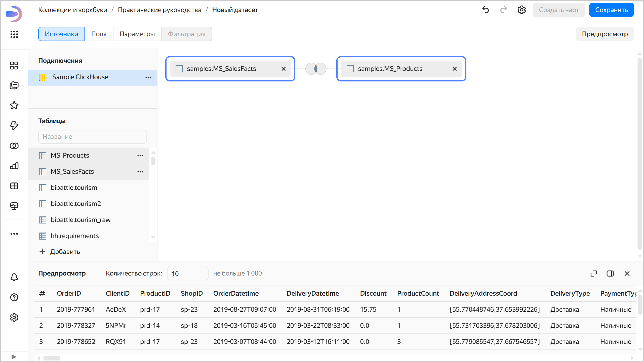
Task: Switch to the Поля tab
Action: click(99, 34)
